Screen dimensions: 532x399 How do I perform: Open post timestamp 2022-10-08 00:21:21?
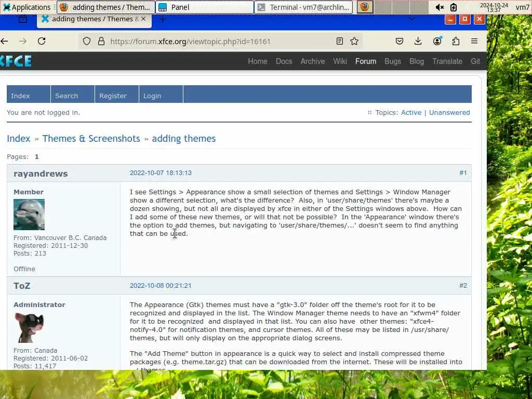pos(161,286)
